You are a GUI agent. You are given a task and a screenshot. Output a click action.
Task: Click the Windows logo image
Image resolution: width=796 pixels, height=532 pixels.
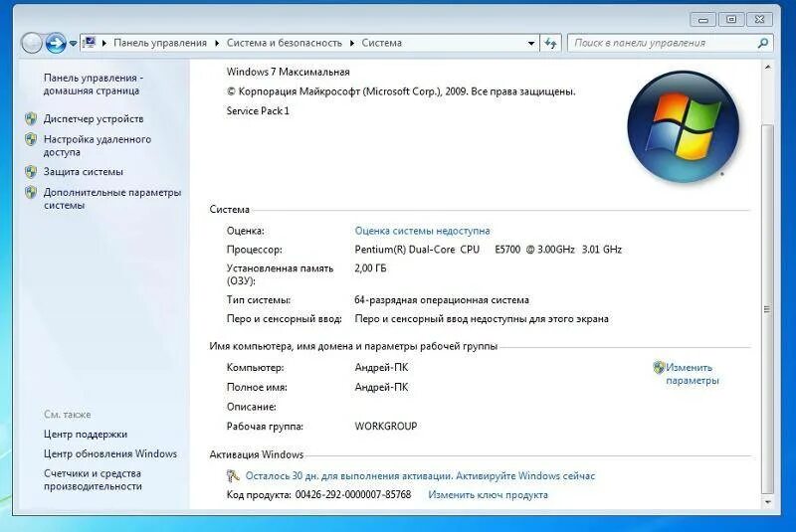point(684,126)
